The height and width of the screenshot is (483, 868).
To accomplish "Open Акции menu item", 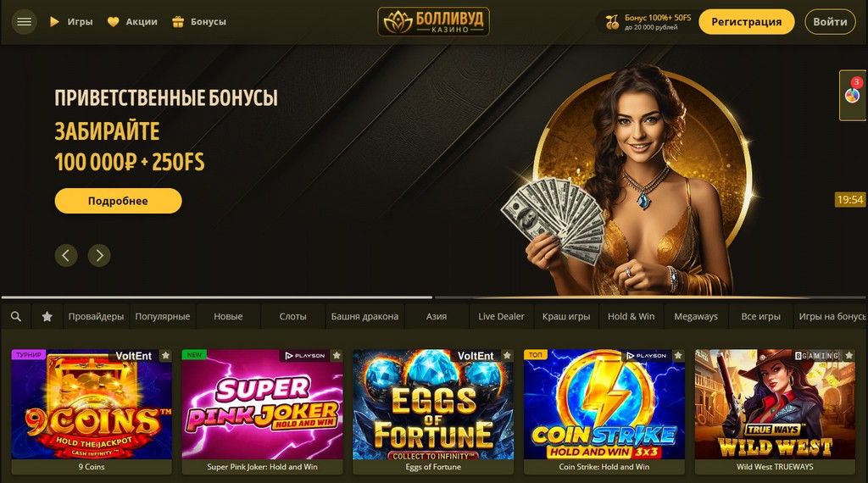I will tap(132, 22).
